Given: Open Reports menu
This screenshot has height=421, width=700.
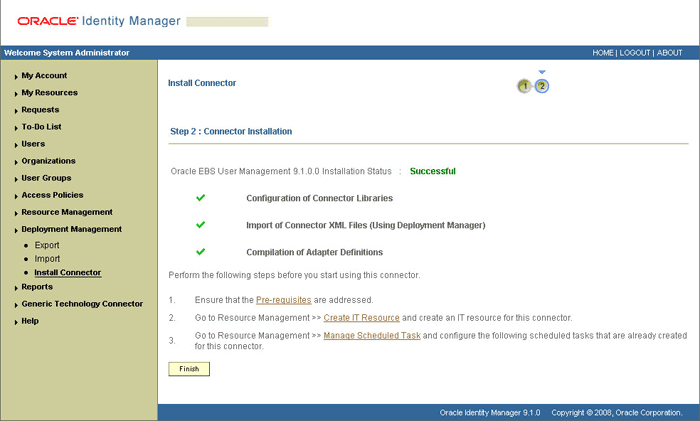Looking at the screenshot, I should (37, 287).
